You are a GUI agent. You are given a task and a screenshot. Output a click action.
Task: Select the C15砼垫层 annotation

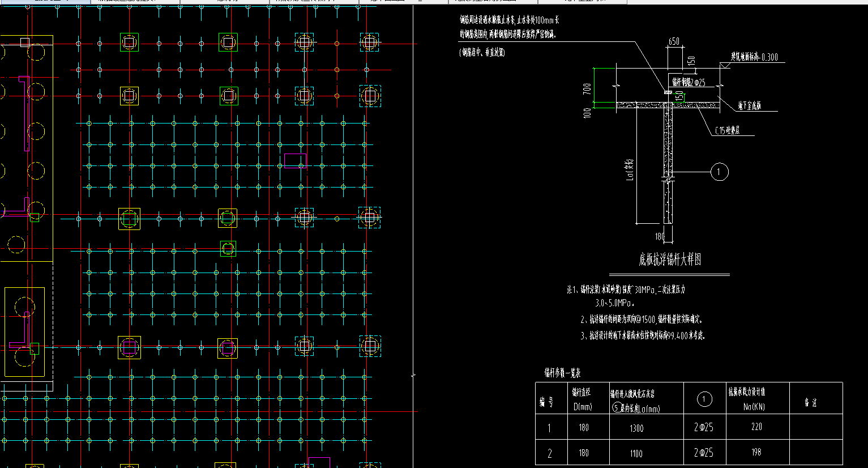tap(728, 130)
